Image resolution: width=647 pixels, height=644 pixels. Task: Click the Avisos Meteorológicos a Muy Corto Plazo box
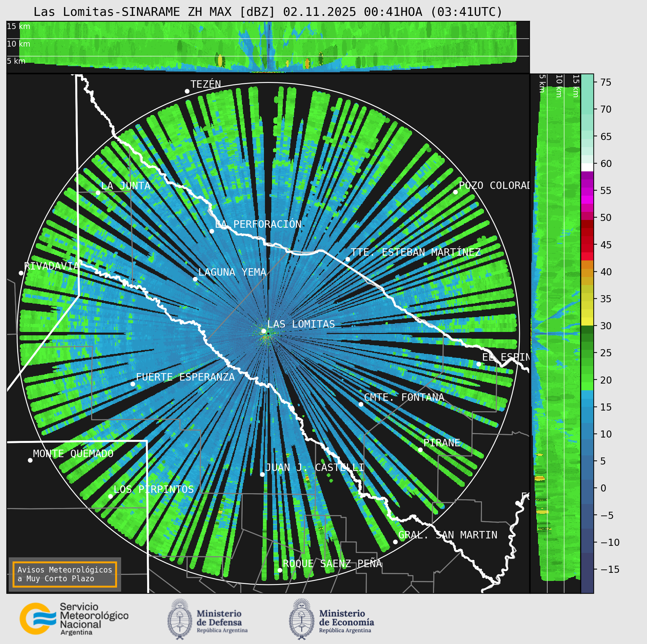pos(64,574)
